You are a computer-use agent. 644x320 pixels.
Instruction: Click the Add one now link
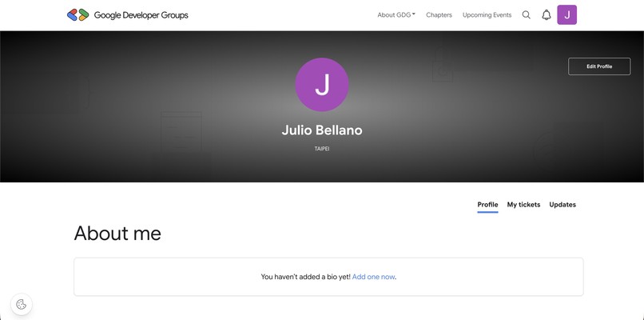373,277
